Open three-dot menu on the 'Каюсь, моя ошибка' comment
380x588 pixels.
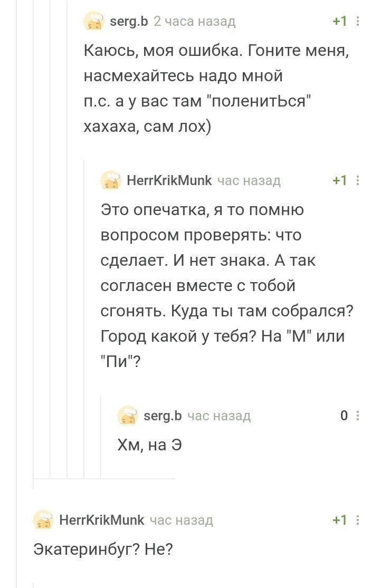point(358,22)
